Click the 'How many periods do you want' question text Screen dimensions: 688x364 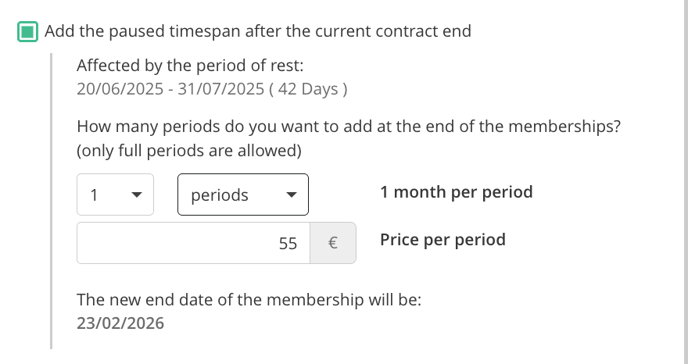pyautogui.click(x=349, y=127)
